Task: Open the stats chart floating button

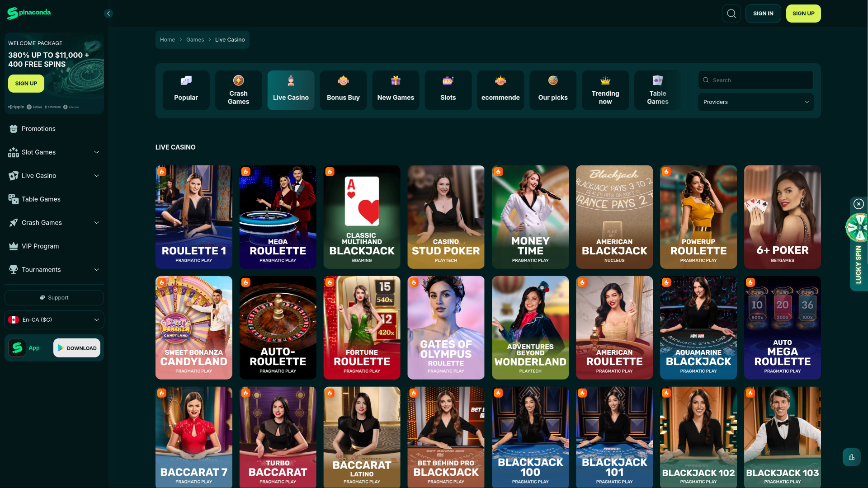Action: pyautogui.click(x=851, y=457)
